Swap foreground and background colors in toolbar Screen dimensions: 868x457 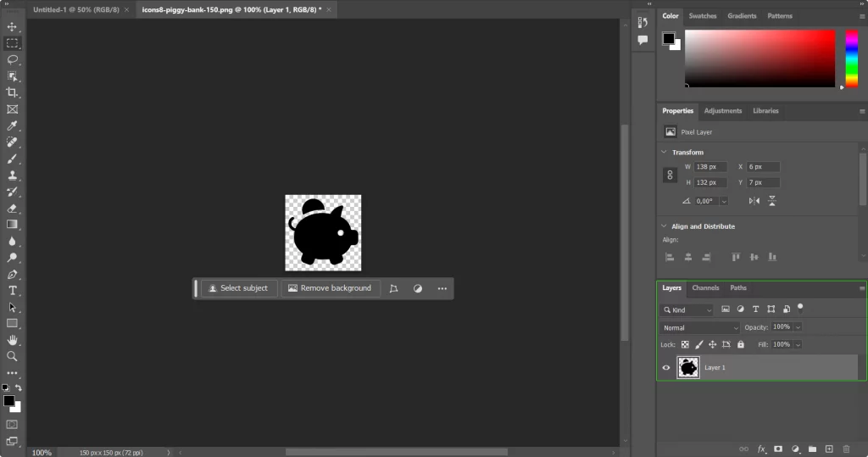(19, 387)
